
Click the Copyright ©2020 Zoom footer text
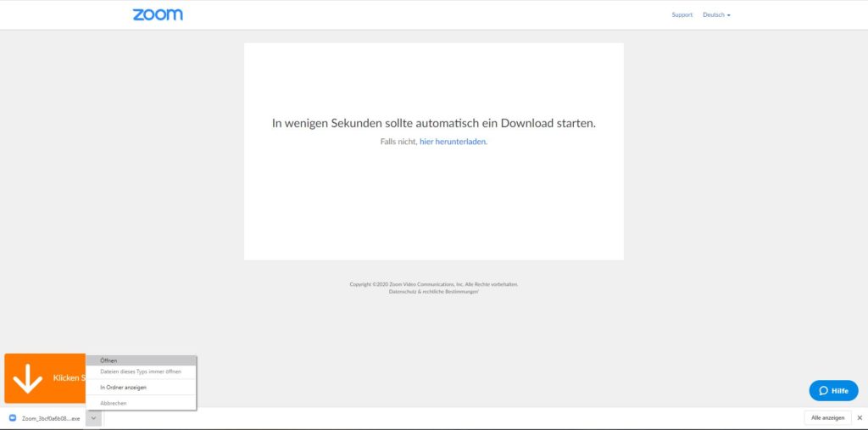coord(433,284)
